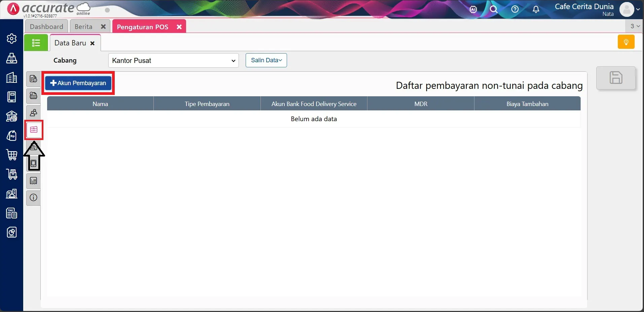
Task: Click the notification bell icon
Action: (536, 9)
